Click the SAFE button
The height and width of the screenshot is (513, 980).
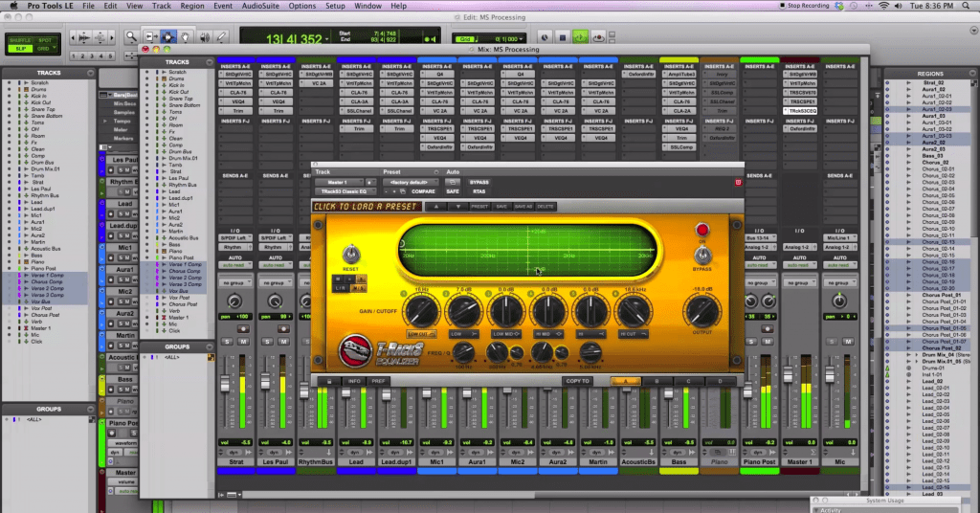click(x=453, y=191)
